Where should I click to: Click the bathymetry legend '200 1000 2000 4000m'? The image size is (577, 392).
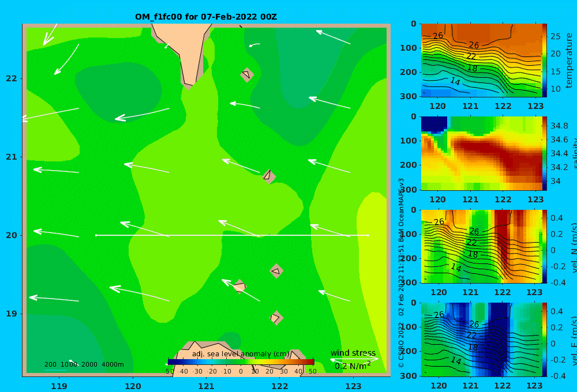(x=84, y=364)
